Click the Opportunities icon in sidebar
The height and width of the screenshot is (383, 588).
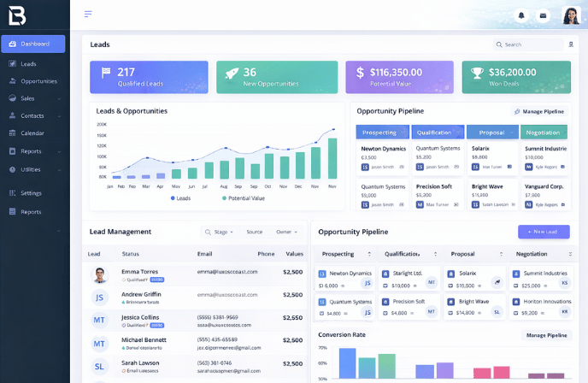(x=12, y=81)
